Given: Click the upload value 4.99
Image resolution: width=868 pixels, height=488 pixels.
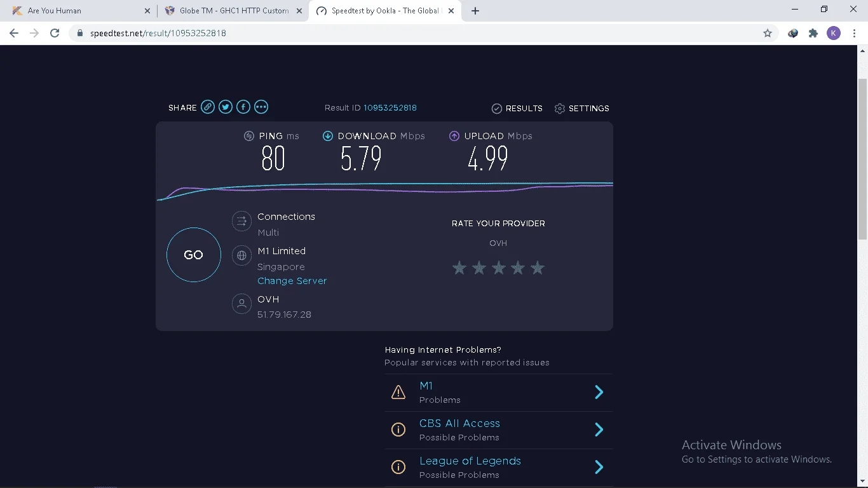Looking at the screenshot, I should [x=488, y=159].
